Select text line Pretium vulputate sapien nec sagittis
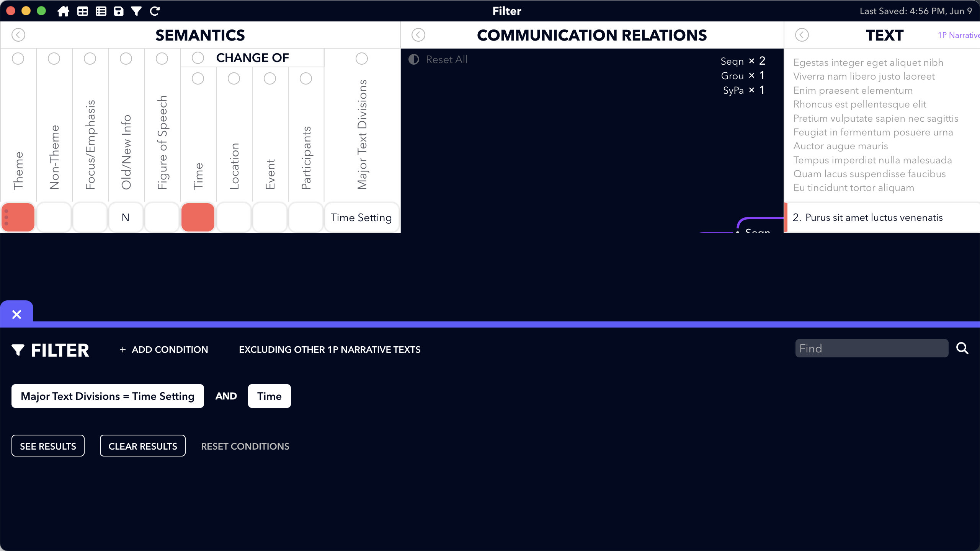Screen dimensions: 980x551 click(x=876, y=118)
